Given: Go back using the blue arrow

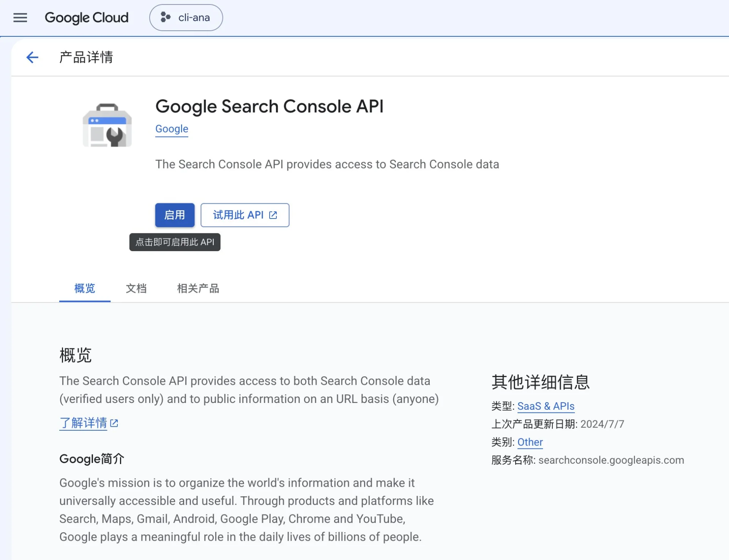Looking at the screenshot, I should click(x=32, y=57).
